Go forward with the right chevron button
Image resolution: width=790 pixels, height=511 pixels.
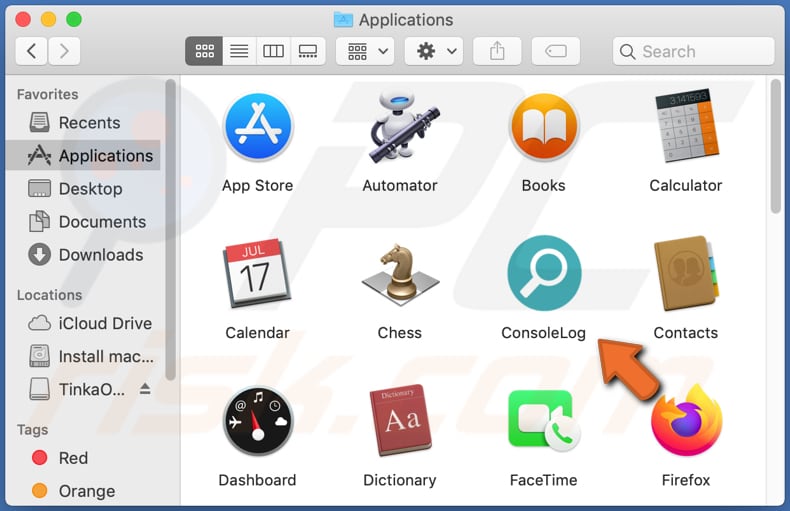tap(64, 51)
